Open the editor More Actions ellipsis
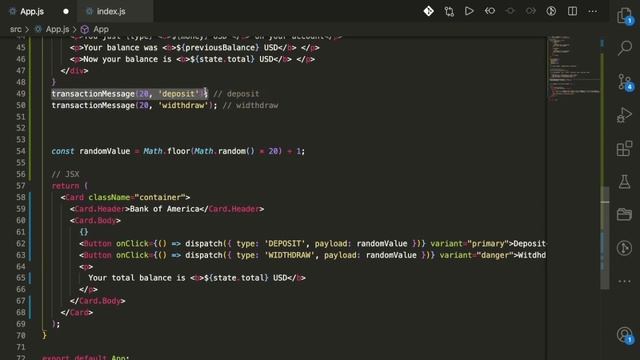This screenshot has height=360, width=640. (593, 11)
